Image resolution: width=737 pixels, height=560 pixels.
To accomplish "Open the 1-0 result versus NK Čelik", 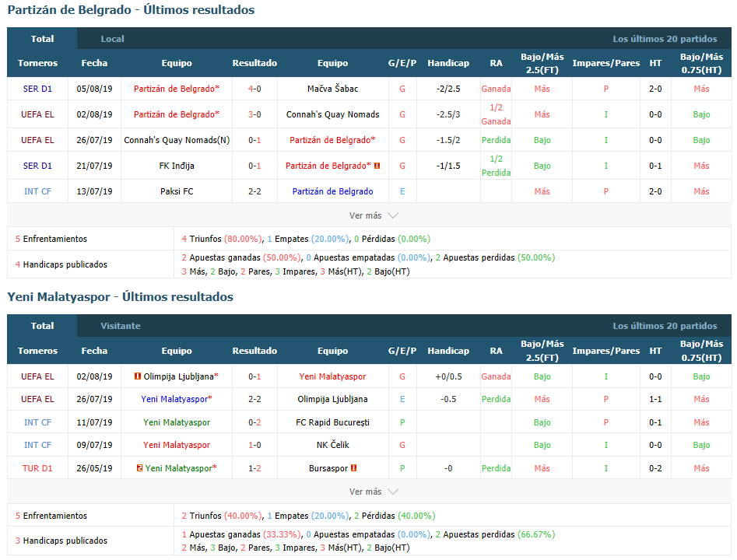I will (254, 445).
